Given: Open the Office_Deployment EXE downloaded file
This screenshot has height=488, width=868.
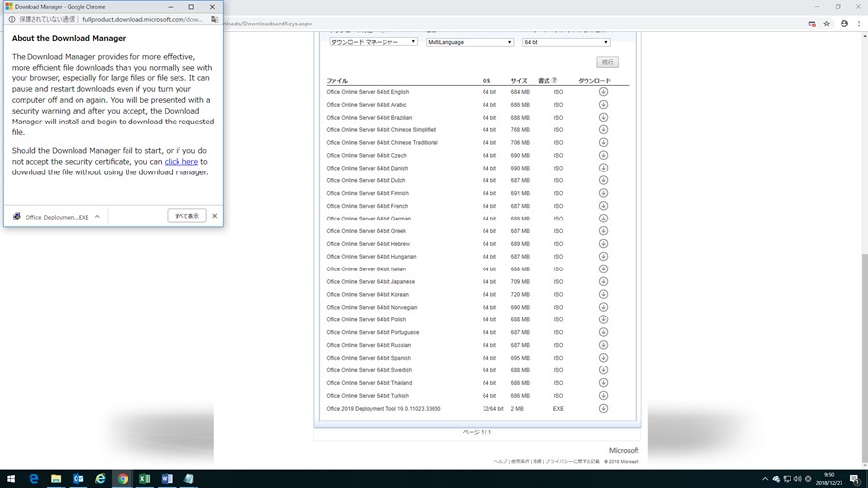Looking at the screenshot, I should (x=51, y=217).
